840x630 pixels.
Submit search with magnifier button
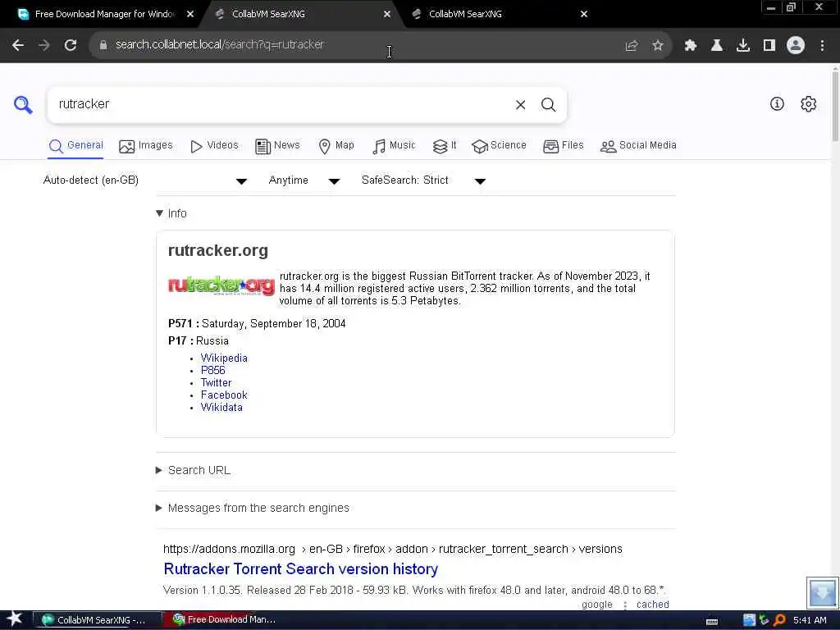[548, 105]
